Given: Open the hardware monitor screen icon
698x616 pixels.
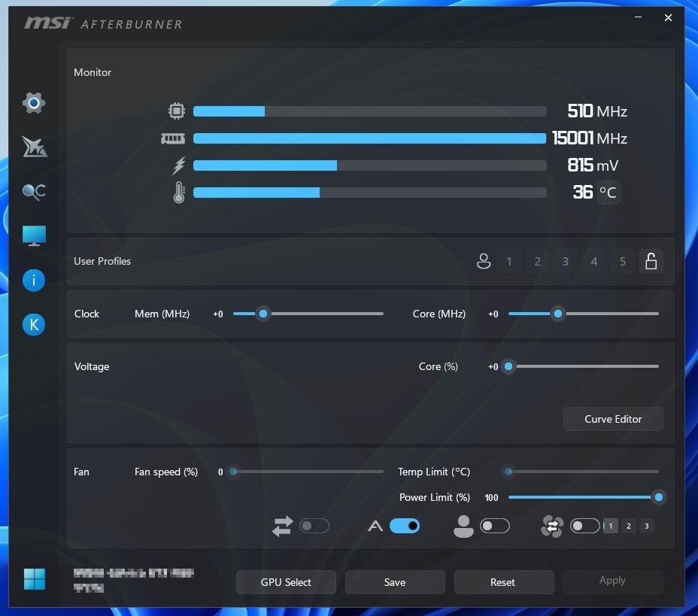Looking at the screenshot, I should pos(33,235).
